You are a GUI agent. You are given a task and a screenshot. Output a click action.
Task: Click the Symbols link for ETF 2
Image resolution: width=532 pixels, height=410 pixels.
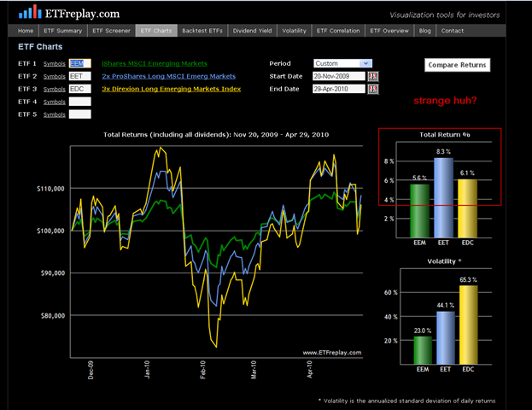coord(55,77)
